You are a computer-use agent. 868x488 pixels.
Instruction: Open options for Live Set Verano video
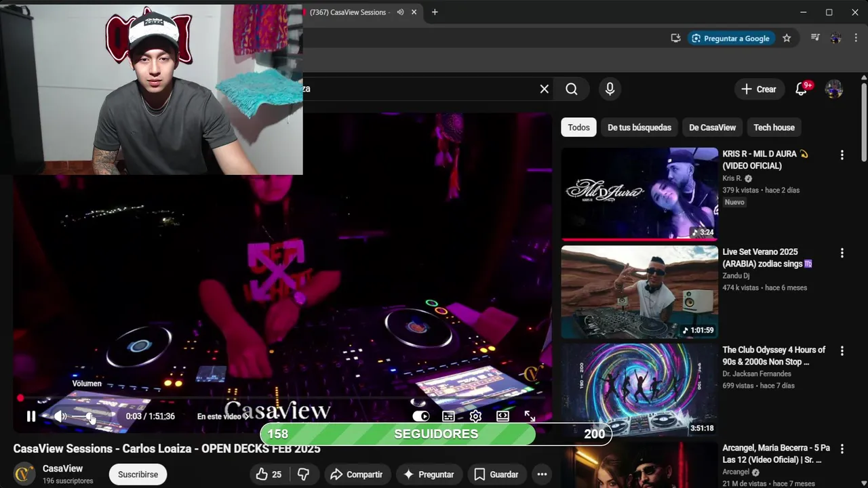(842, 253)
